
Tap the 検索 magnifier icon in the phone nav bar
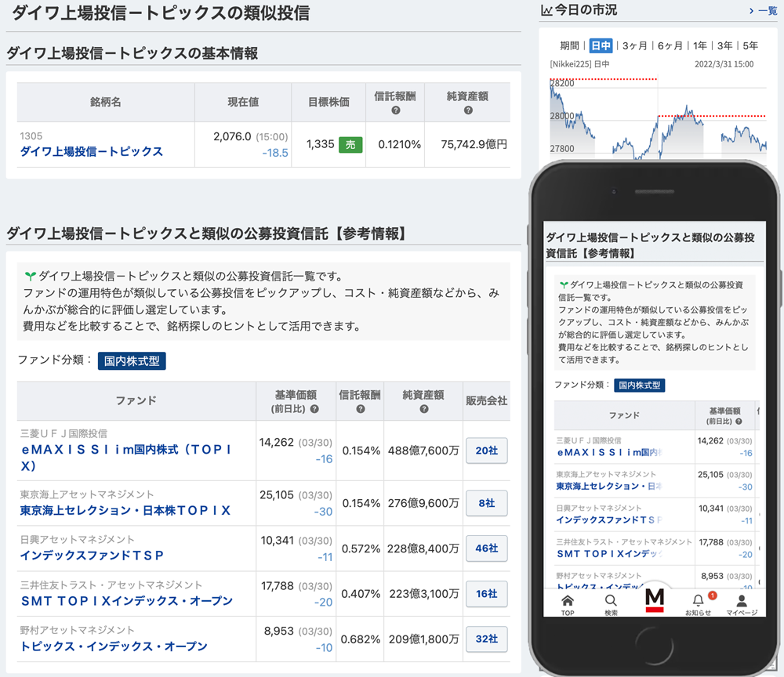tap(611, 600)
